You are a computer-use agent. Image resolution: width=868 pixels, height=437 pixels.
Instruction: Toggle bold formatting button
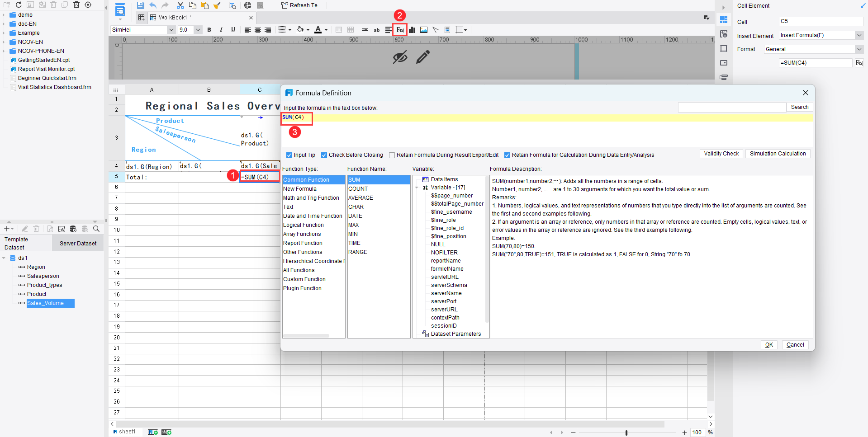coord(209,30)
